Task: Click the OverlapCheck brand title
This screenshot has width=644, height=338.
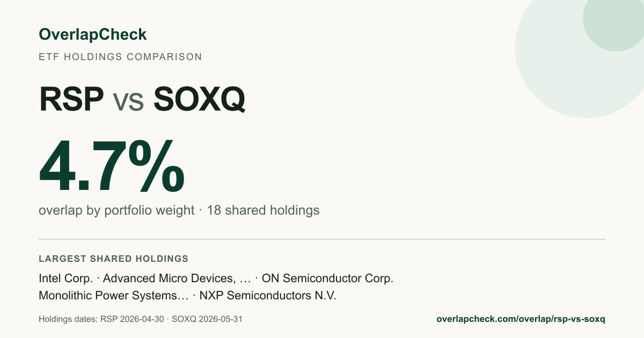Action: click(93, 35)
